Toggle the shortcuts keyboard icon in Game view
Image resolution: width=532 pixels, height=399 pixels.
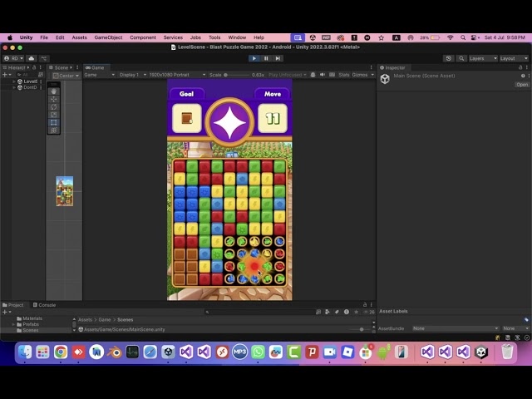click(x=332, y=75)
